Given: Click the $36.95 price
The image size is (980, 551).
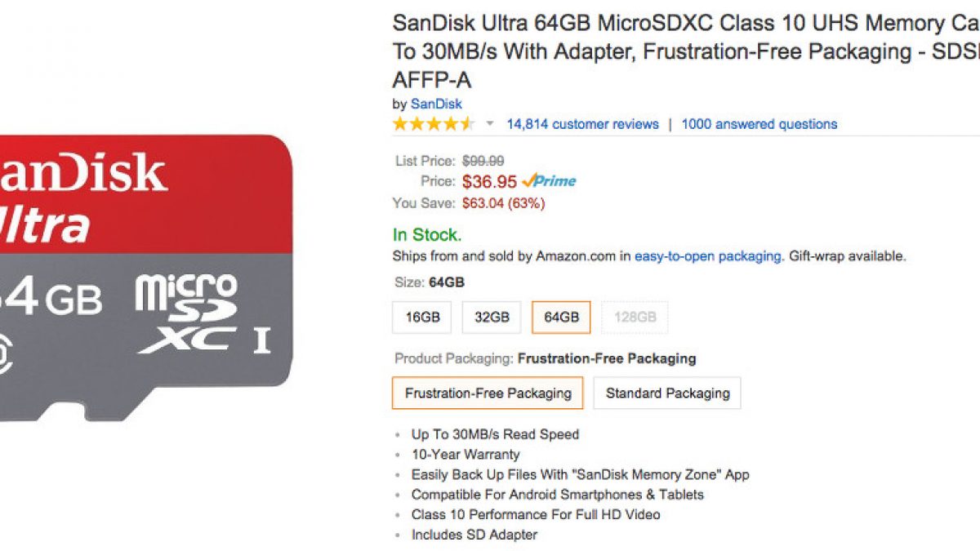Looking at the screenshot, I should (489, 181).
